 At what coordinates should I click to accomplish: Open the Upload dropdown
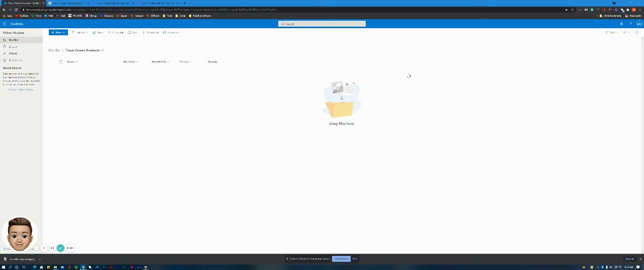point(79,32)
